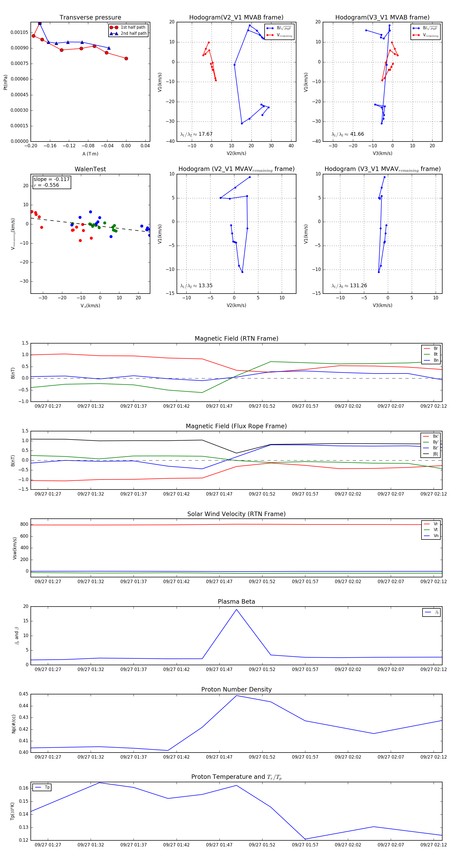Click '2nd half path' legend entry
This screenshot has height=868, width=473.
128,33
